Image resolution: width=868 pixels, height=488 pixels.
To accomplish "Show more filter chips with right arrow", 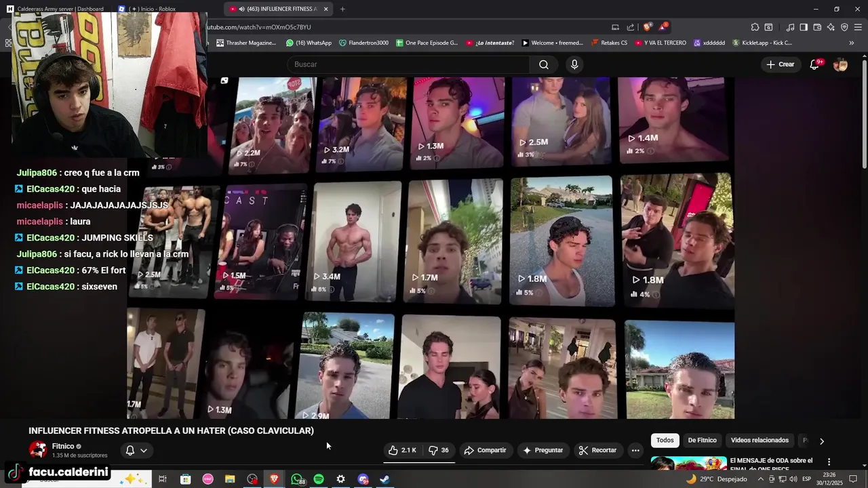I will [x=822, y=441].
